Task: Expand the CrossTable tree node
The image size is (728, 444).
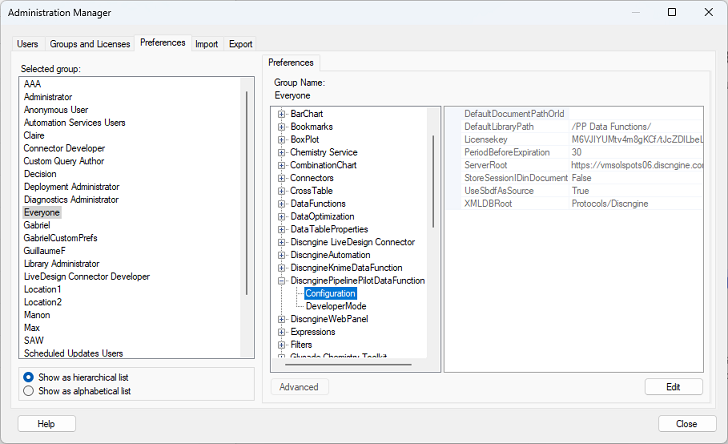Action: click(281, 191)
